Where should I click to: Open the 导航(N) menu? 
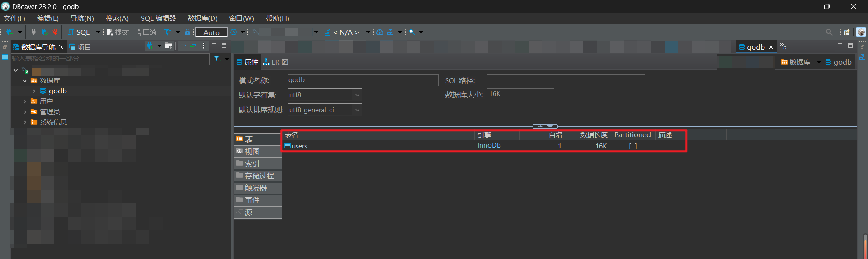tap(82, 18)
